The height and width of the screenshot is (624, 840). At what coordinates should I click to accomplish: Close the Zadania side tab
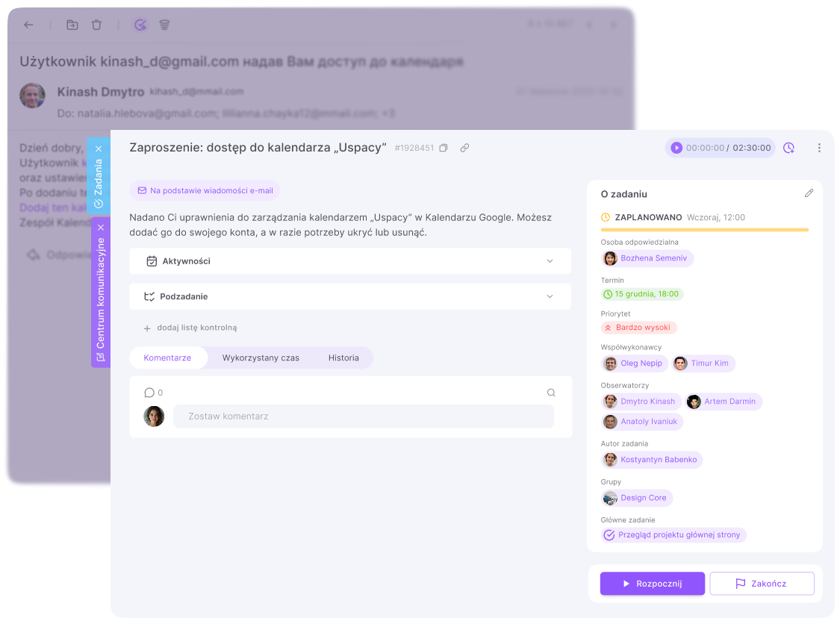(x=99, y=149)
